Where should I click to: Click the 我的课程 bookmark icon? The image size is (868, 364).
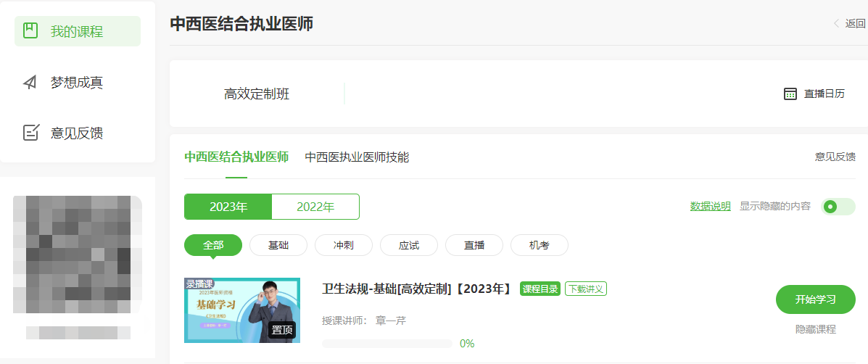point(30,31)
